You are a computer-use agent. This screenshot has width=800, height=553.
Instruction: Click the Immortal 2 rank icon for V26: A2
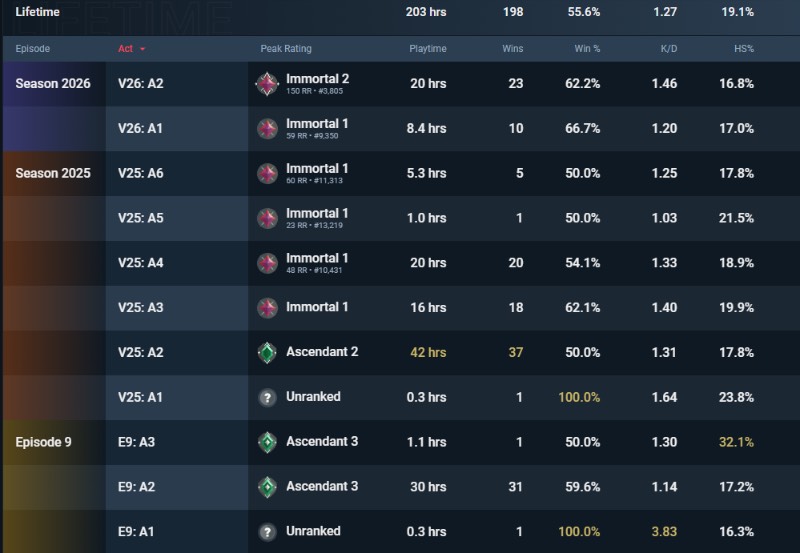(x=267, y=84)
